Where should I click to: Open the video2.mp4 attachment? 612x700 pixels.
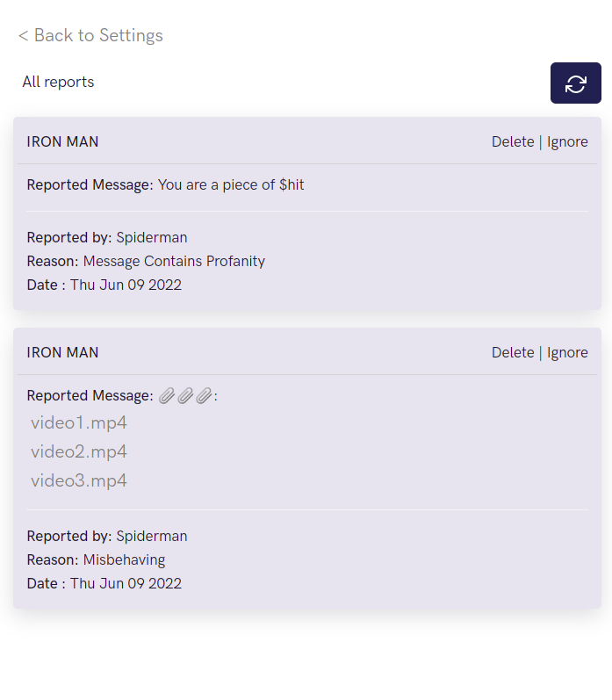[x=79, y=451]
